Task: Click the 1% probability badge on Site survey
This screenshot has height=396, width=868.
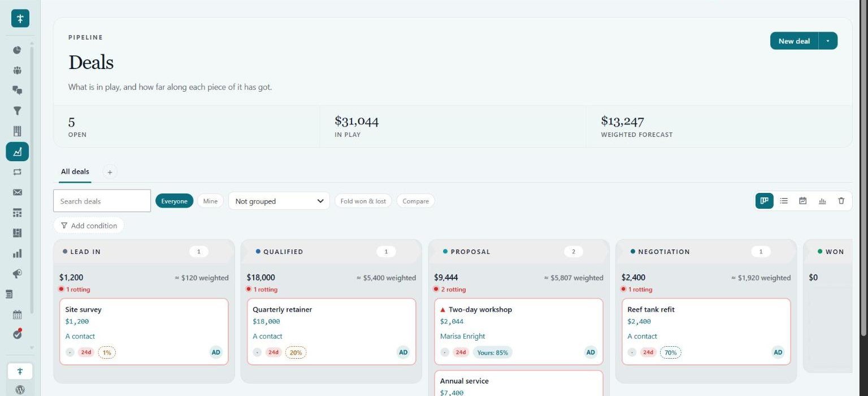Action: click(x=107, y=352)
